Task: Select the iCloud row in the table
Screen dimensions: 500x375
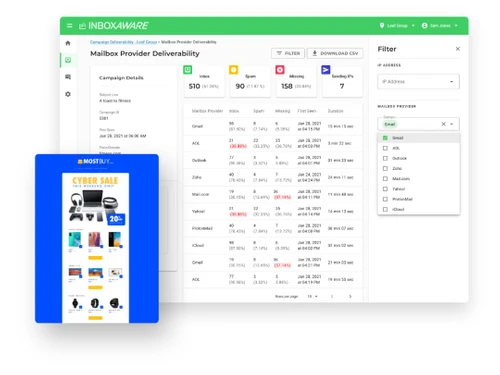Action: click(x=273, y=245)
